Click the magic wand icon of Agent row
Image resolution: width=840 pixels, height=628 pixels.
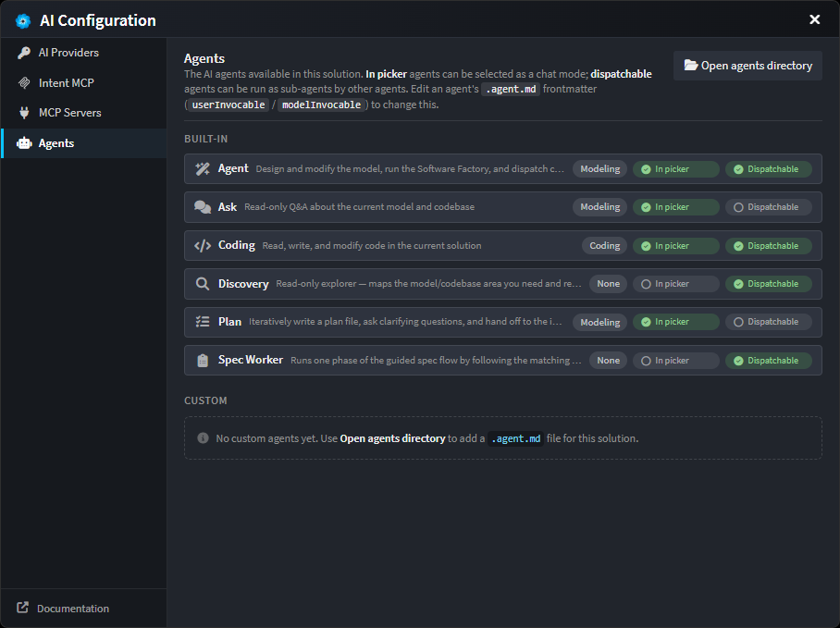point(203,168)
